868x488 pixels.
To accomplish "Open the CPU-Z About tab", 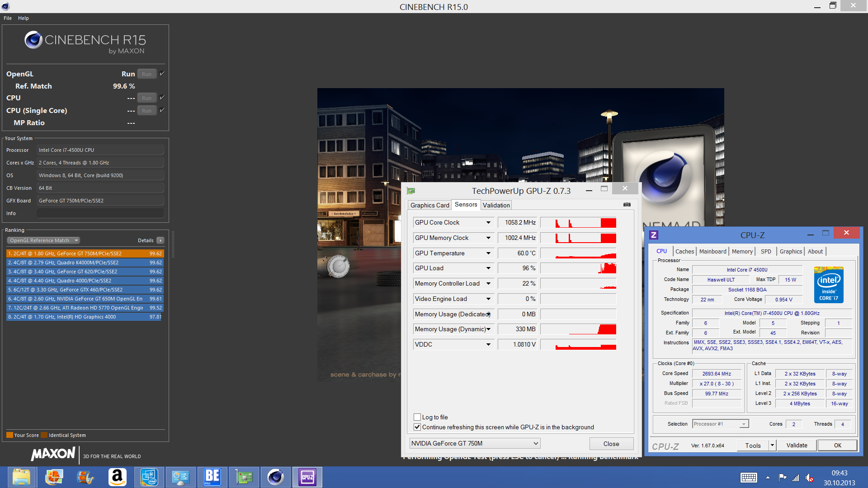I will click(815, 251).
